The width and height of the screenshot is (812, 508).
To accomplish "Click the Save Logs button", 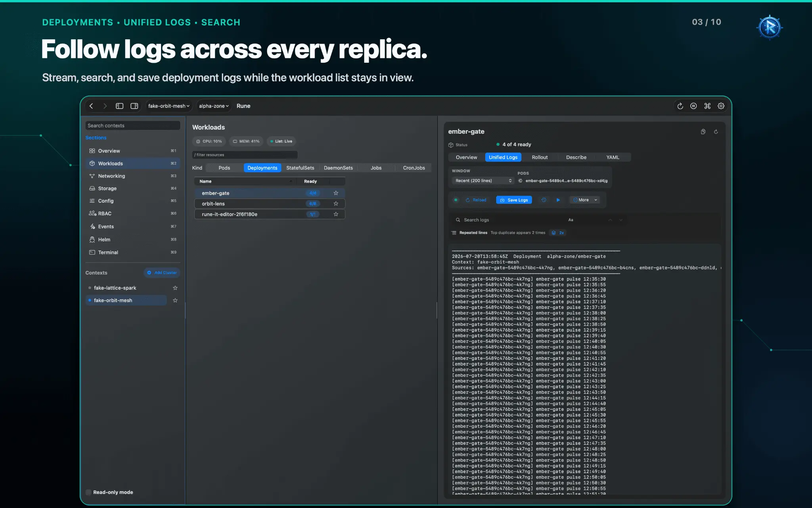I will pyautogui.click(x=514, y=200).
